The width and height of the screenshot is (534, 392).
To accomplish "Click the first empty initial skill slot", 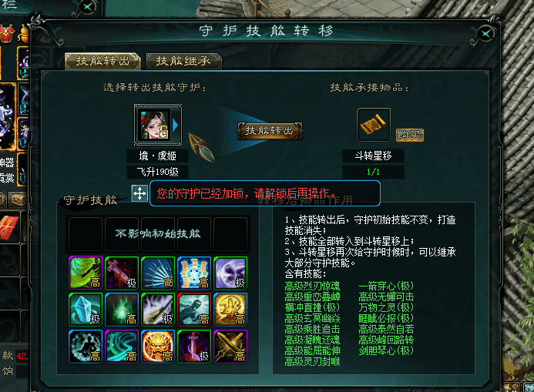I will [86, 234].
